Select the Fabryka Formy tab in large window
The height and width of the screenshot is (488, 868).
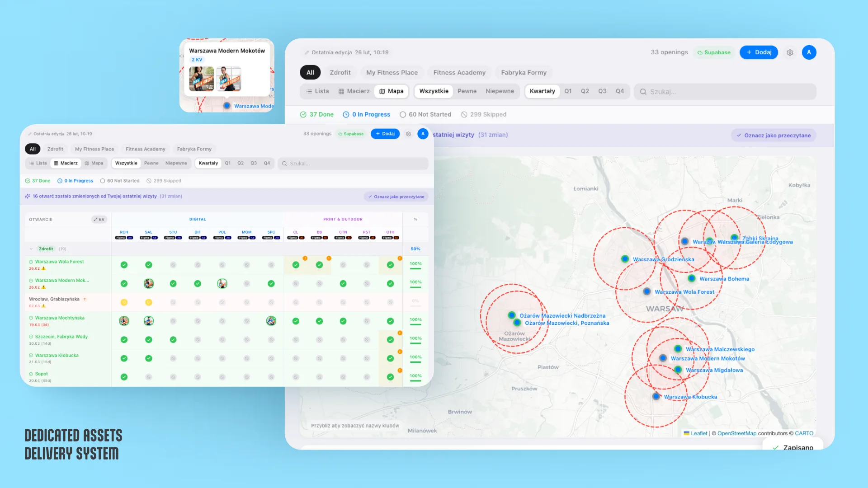point(524,72)
